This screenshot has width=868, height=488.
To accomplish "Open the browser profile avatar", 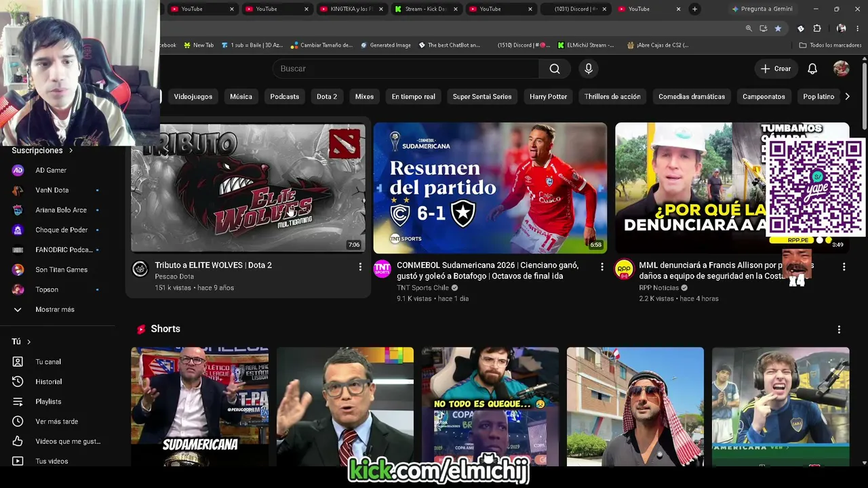I will [842, 28].
